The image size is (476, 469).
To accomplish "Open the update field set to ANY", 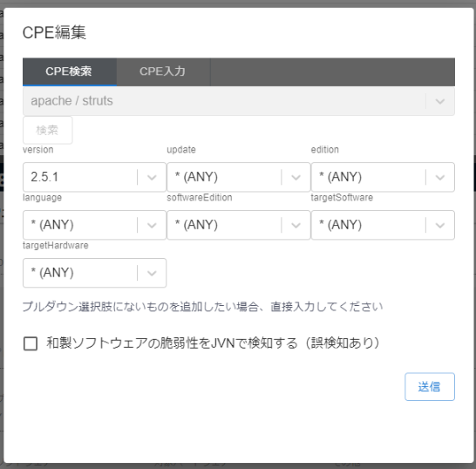I will [239, 177].
